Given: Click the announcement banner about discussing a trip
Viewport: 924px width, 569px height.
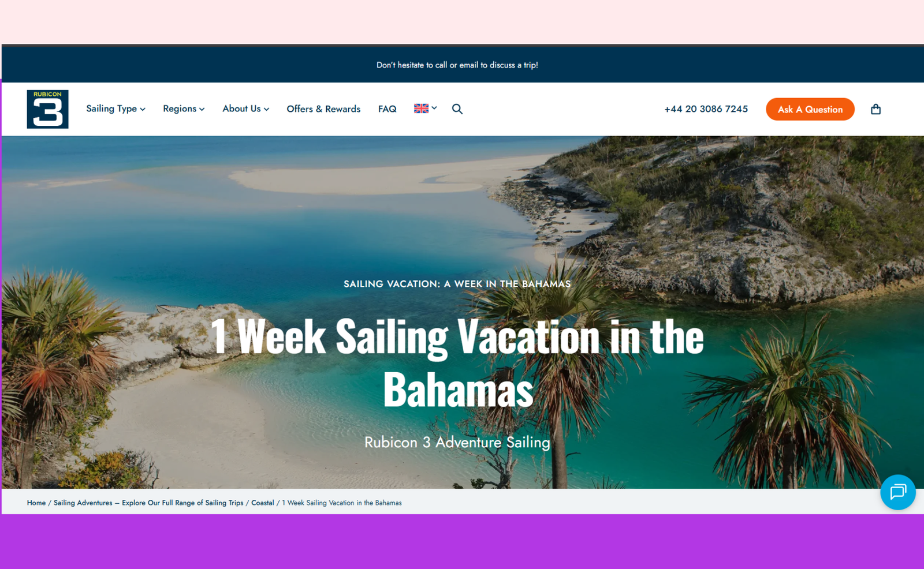Looking at the screenshot, I should coord(457,65).
